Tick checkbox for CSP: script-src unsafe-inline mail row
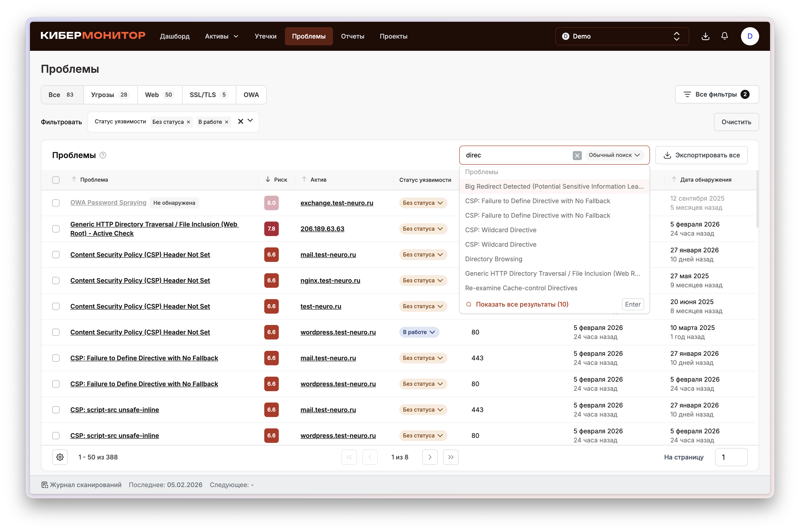This screenshot has width=800, height=532. (x=56, y=410)
